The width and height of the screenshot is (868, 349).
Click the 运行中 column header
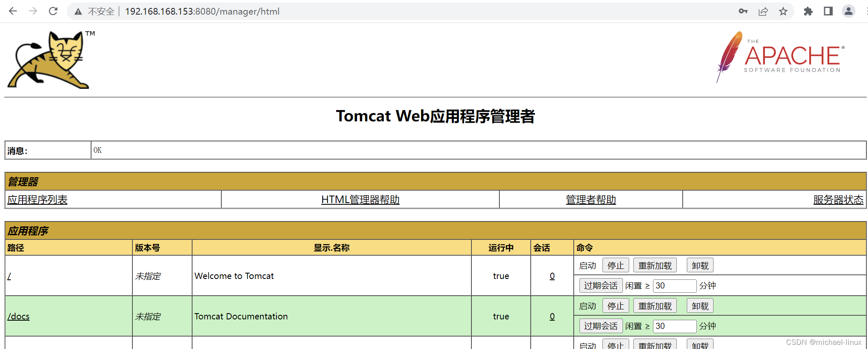(x=501, y=248)
